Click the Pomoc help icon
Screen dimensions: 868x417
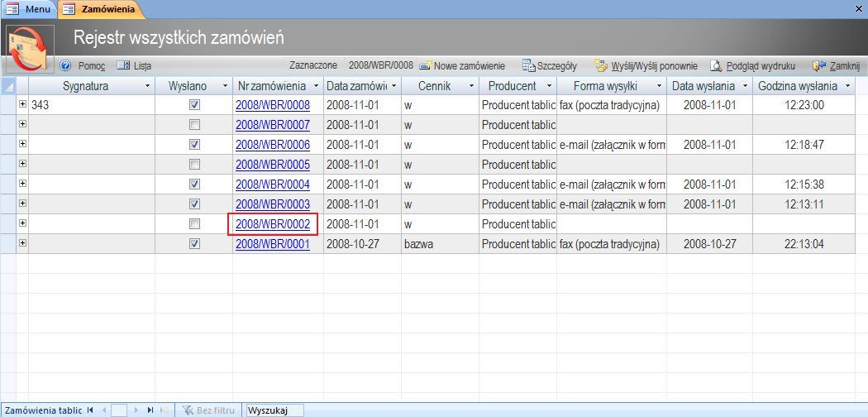click(x=66, y=65)
